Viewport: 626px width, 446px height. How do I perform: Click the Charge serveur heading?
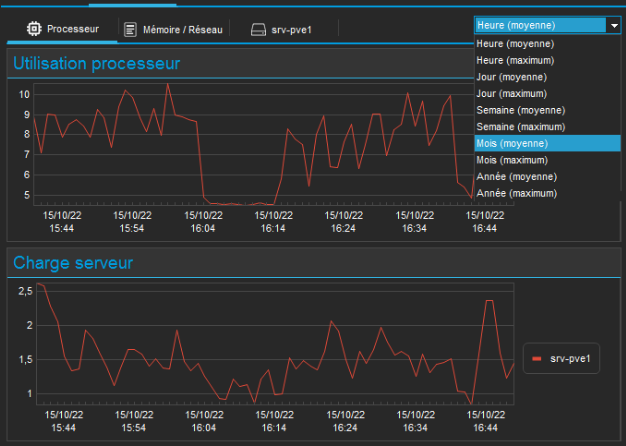point(73,263)
